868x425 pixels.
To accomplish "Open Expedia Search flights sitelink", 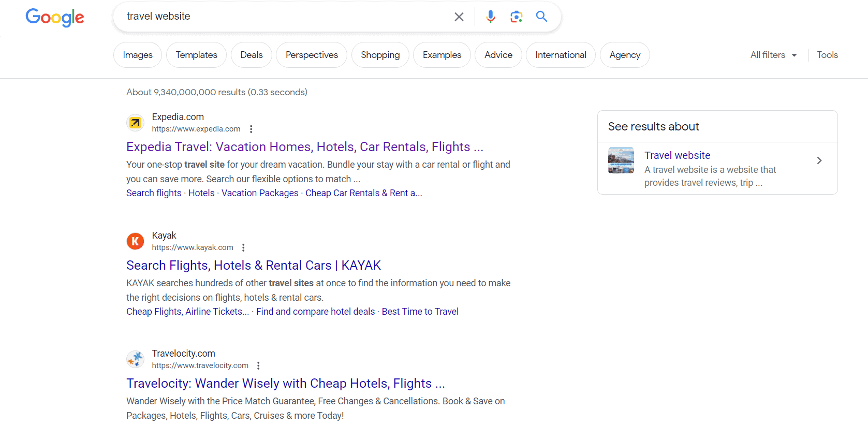I will click(154, 193).
